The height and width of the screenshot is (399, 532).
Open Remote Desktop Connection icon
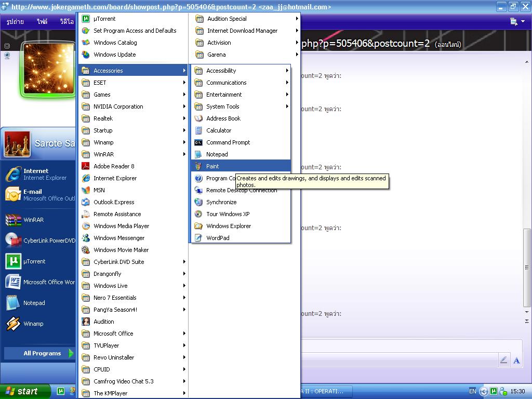pos(198,190)
